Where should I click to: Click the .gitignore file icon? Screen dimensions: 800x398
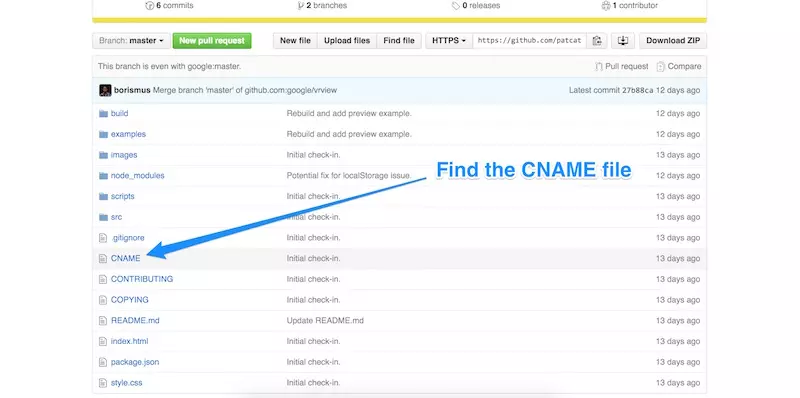pos(103,238)
